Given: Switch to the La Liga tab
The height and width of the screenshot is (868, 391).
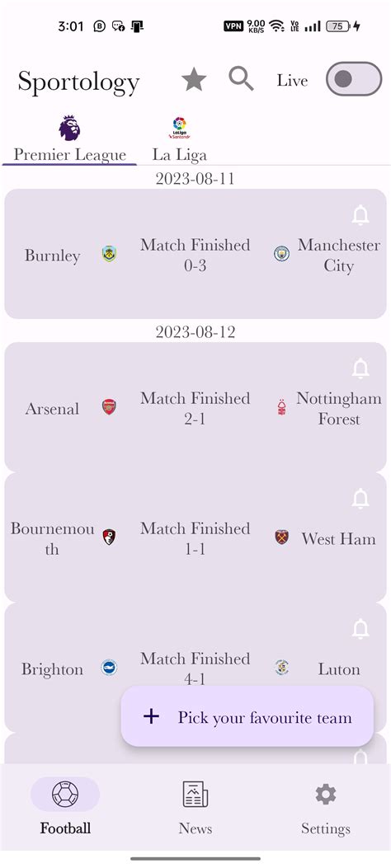Looking at the screenshot, I should point(180,139).
